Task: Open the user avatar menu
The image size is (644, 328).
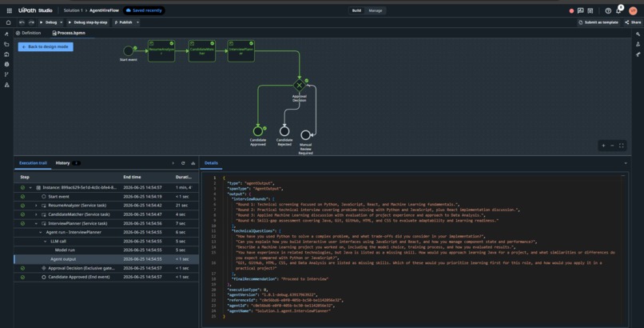Action: tap(633, 10)
